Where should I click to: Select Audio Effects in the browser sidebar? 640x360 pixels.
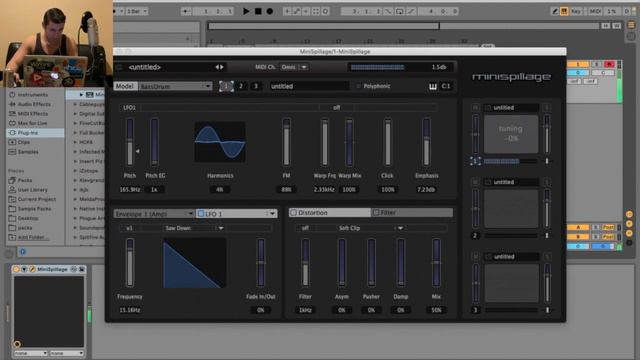coord(34,104)
